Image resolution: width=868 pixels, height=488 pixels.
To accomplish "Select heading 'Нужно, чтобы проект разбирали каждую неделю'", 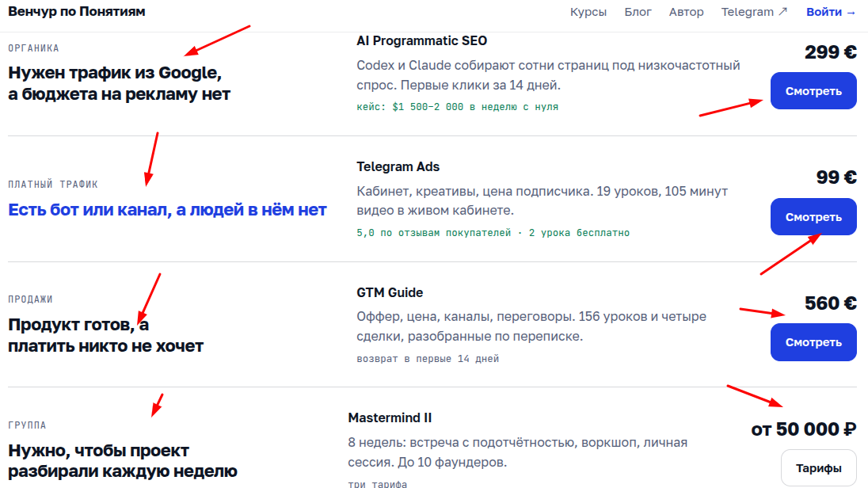I will [122, 461].
